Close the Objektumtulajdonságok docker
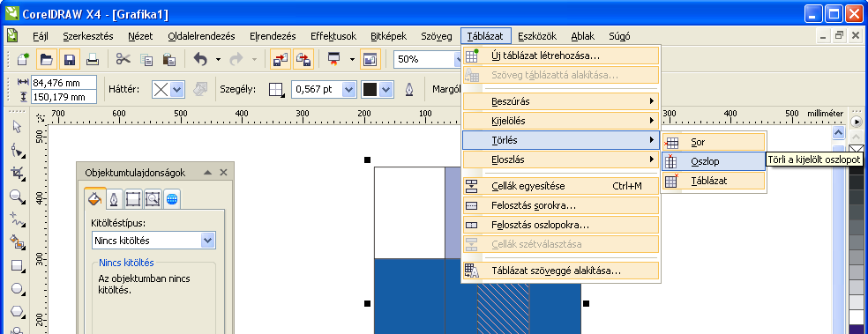 tap(224, 173)
